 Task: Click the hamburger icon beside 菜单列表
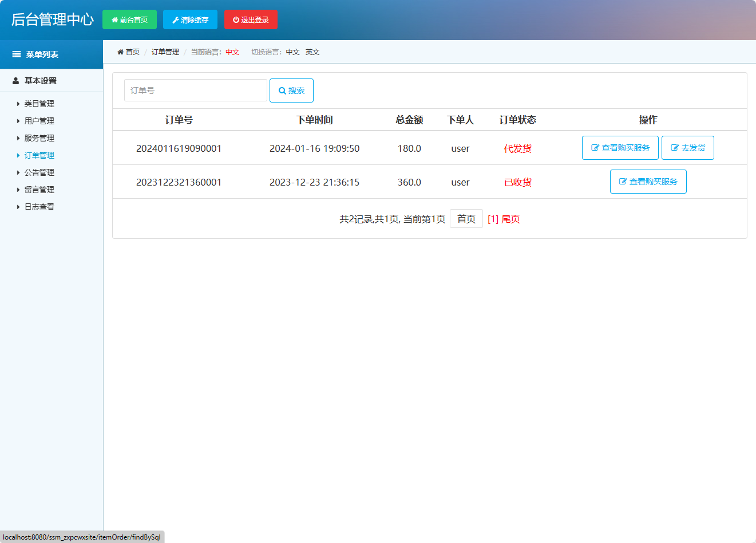[16, 54]
